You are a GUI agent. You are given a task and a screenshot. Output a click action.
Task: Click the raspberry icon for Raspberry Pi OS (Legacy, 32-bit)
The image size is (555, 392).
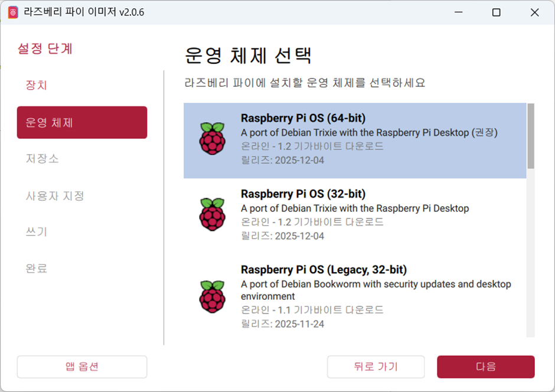pos(213,296)
